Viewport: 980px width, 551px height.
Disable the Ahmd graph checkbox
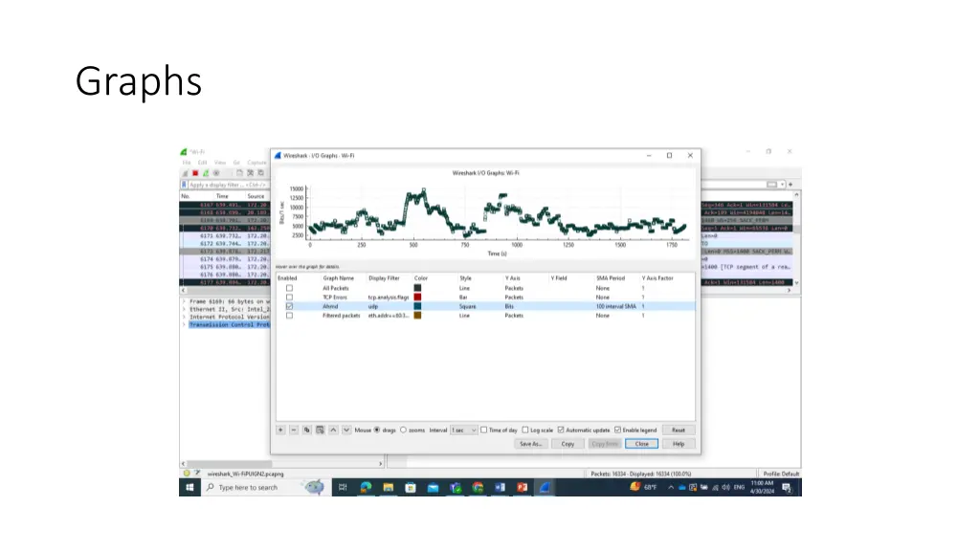tap(289, 306)
